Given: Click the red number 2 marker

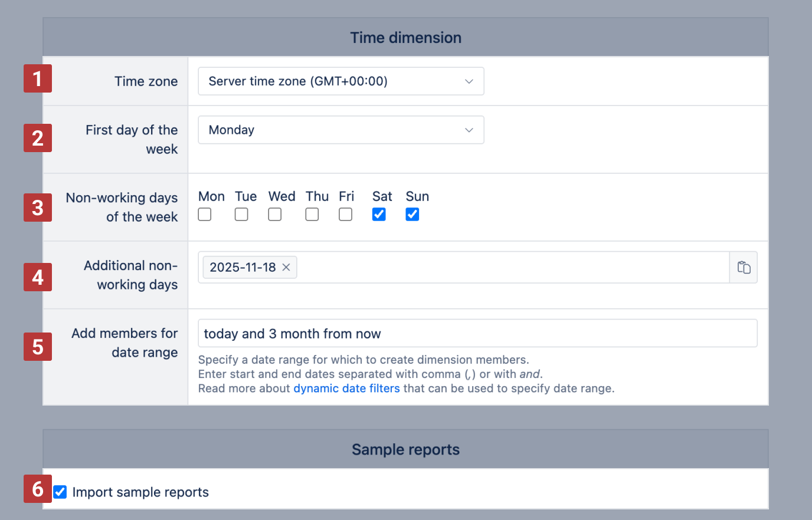Looking at the screenshot, I should pos(38,138).
